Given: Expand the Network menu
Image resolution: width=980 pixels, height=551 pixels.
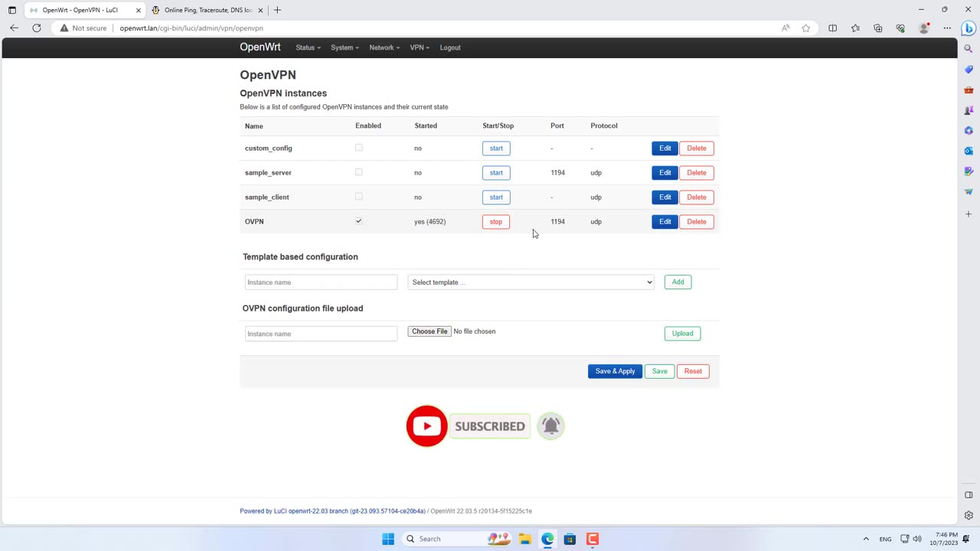Looking at the screenshot, I should pyautogui.click(x=384, y=47).
